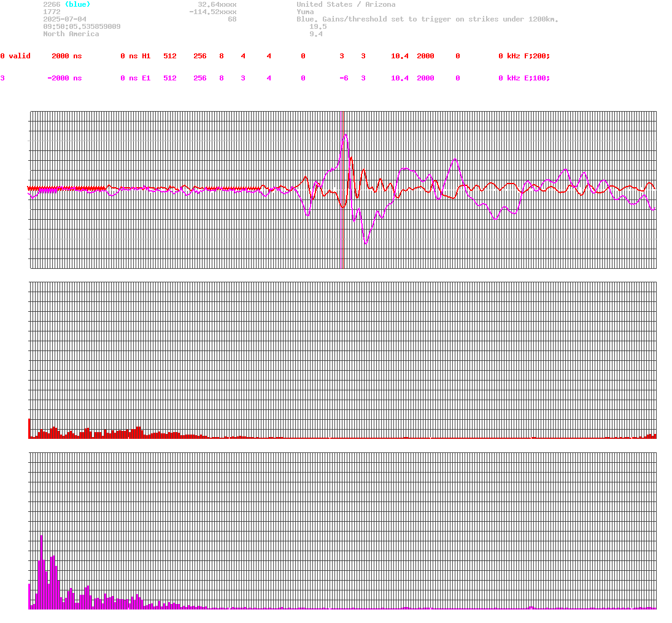Select the date 2025-07-04

[x=64, y=19]
